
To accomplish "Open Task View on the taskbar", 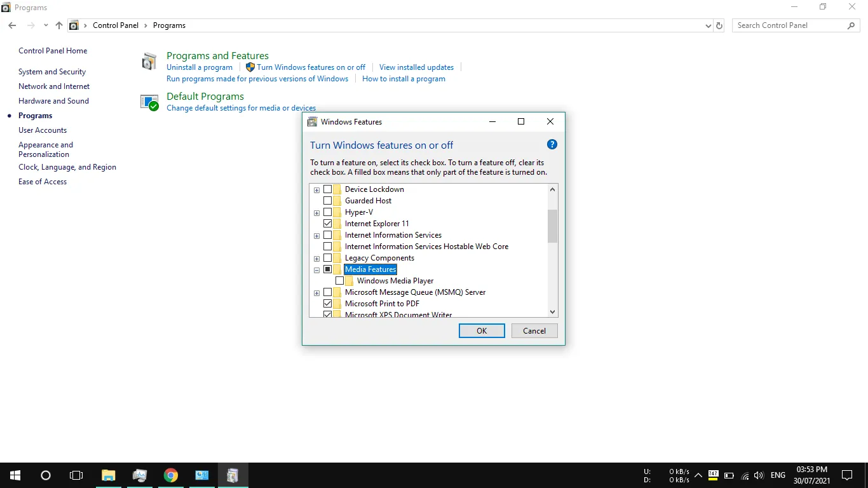I will (76, 475).
